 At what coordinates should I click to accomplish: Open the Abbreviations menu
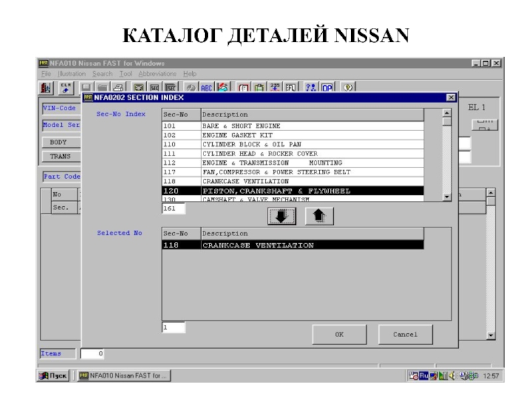click(157, 74)
